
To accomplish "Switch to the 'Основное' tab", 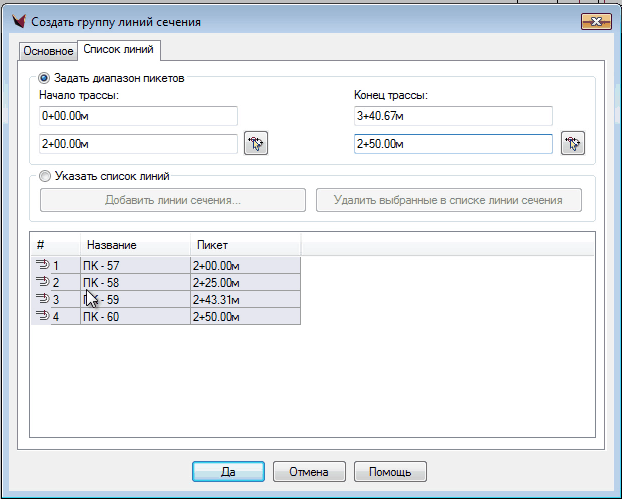I will click(x=48, y=50).
